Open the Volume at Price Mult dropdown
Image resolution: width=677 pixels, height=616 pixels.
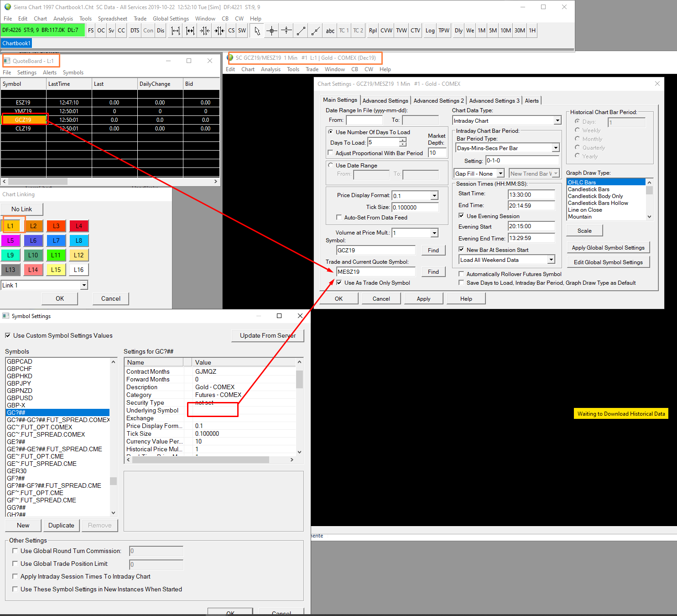434,233
